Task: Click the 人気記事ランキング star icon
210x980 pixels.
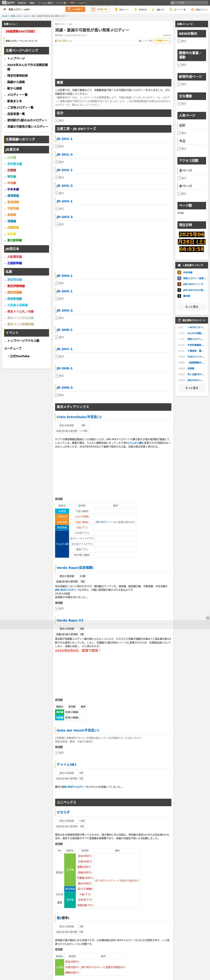Action: pyautogui.click(x=179, y=265)
